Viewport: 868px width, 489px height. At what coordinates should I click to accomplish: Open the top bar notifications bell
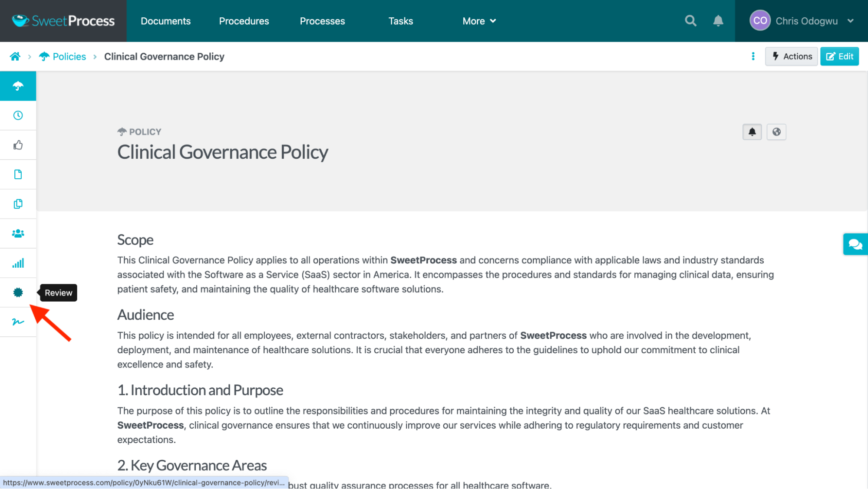point(718,21)
